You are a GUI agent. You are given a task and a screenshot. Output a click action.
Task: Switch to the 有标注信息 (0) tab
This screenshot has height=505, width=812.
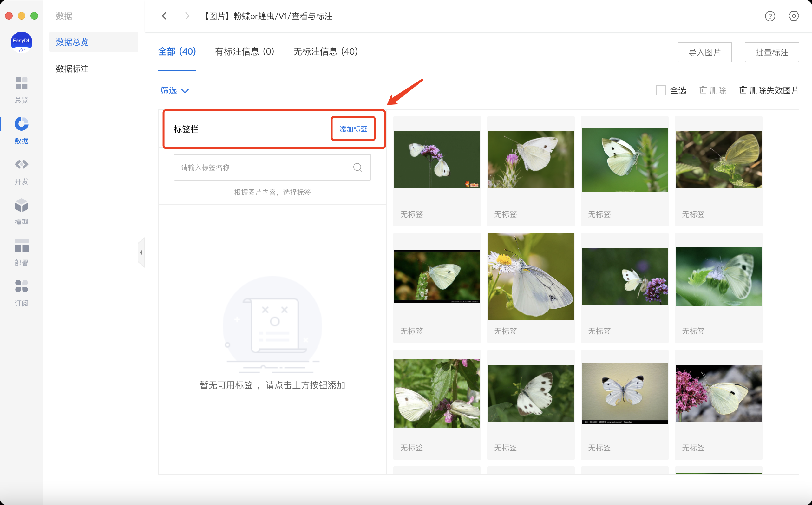pos(245,52)
